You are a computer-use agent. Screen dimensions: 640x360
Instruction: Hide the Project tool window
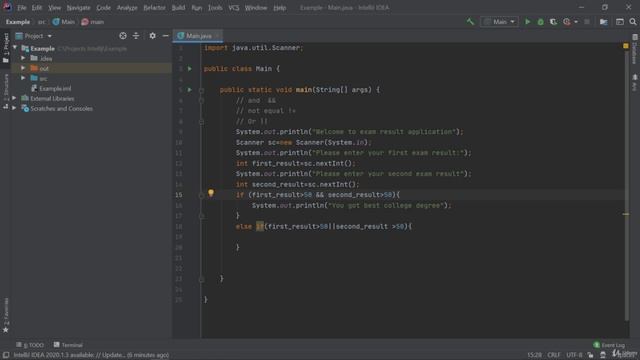[165, 36]
